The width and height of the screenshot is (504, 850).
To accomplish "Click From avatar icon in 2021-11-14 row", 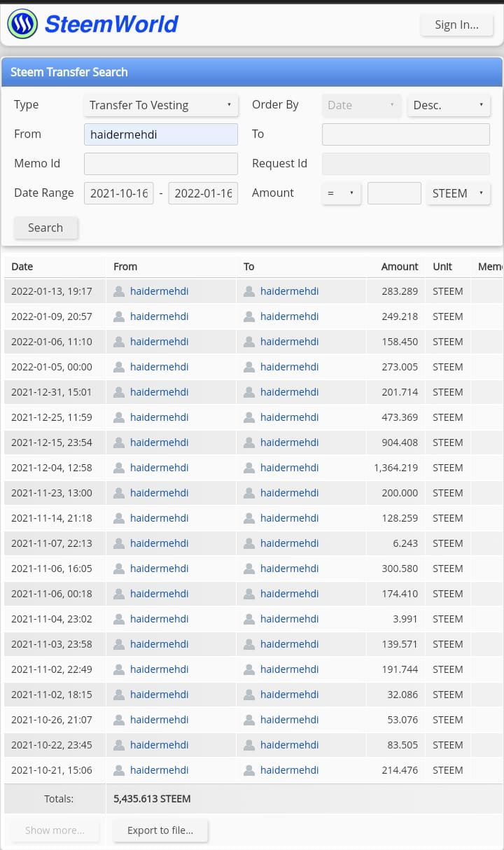I will pos(119,518).
